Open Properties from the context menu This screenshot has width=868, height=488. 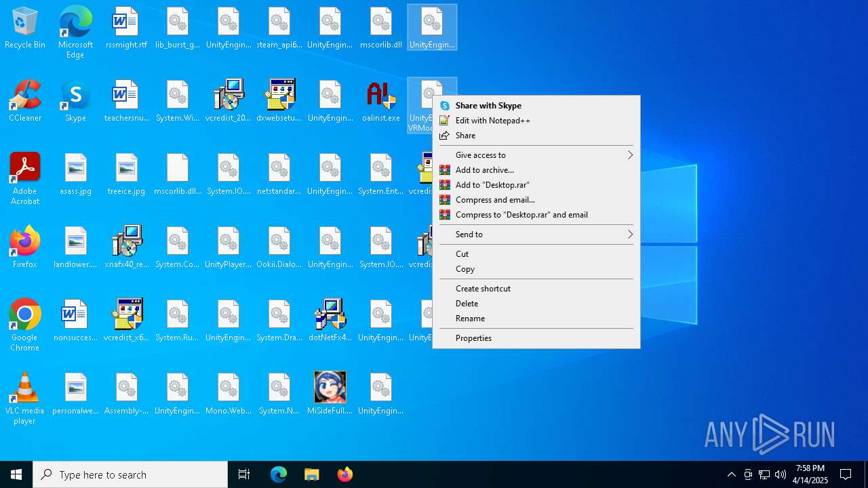tap(536, 338)
